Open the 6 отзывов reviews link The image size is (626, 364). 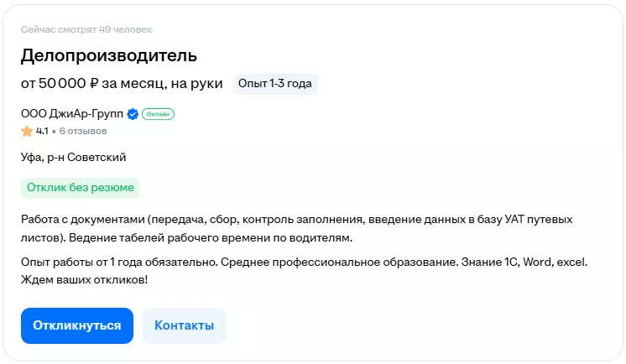(83, 131)
